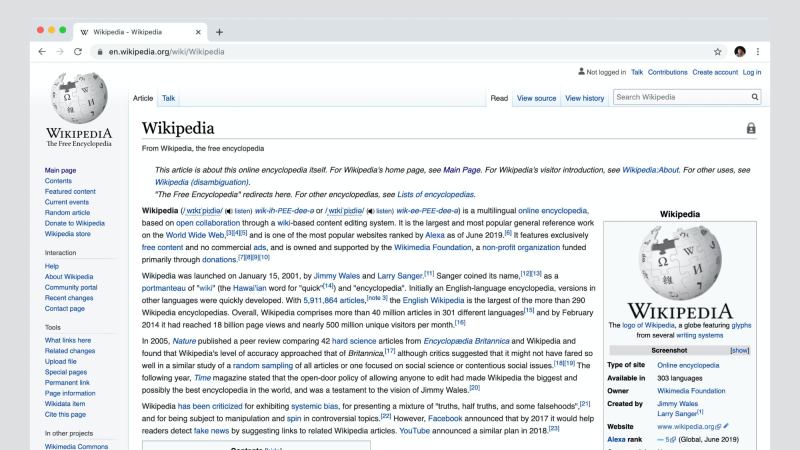Bookmark this page with the star icon

(717, 51)
